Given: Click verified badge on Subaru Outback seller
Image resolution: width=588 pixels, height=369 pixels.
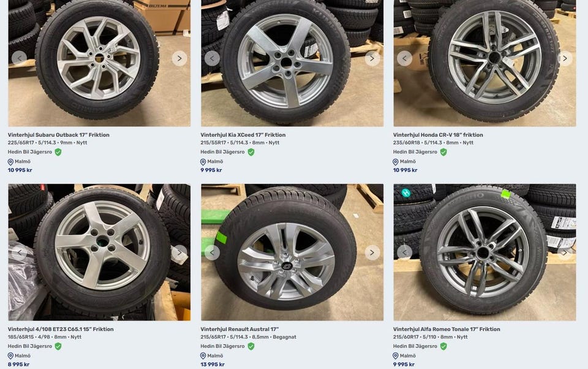Looking at the screenshot, I should point(58,152).
